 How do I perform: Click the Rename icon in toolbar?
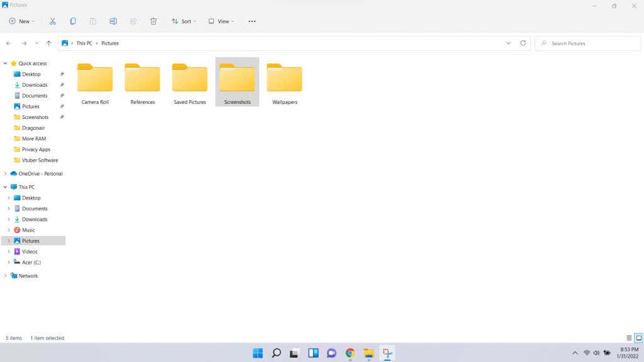click(113, 21)
